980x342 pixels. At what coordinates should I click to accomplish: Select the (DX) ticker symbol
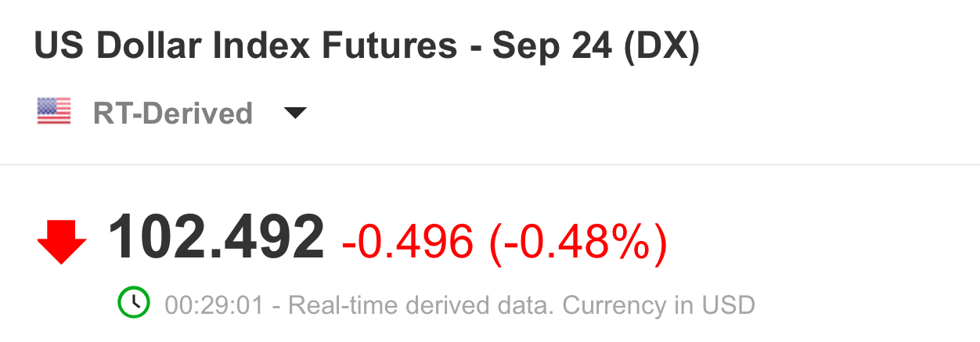(x=661, y=47)
